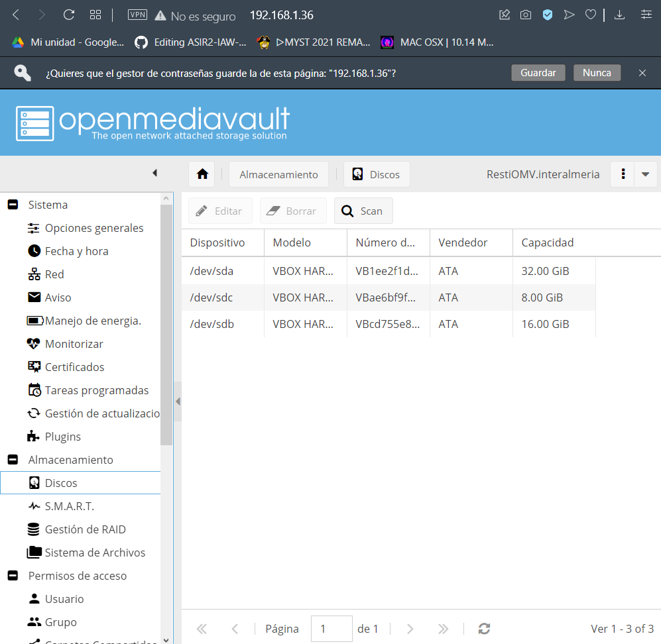Open browser downloads panel
Screen dimensions: 661x644
619,15
